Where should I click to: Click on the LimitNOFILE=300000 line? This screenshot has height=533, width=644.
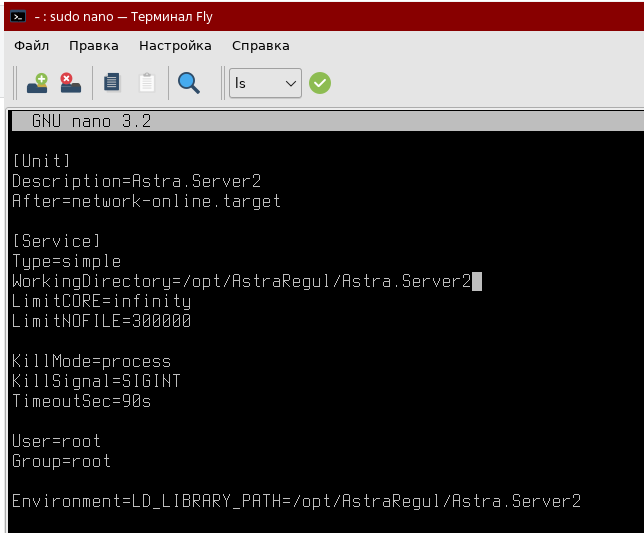[101, 321]
